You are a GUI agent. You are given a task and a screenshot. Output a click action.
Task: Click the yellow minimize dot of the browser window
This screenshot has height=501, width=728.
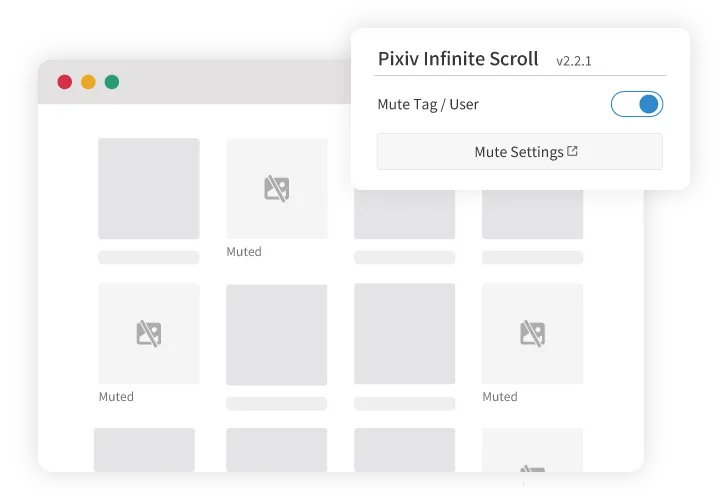88,82
